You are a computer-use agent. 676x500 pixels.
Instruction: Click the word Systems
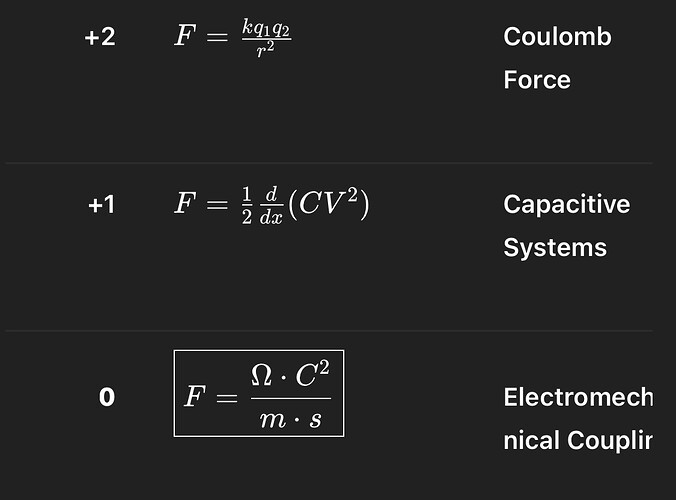point(555,248)
